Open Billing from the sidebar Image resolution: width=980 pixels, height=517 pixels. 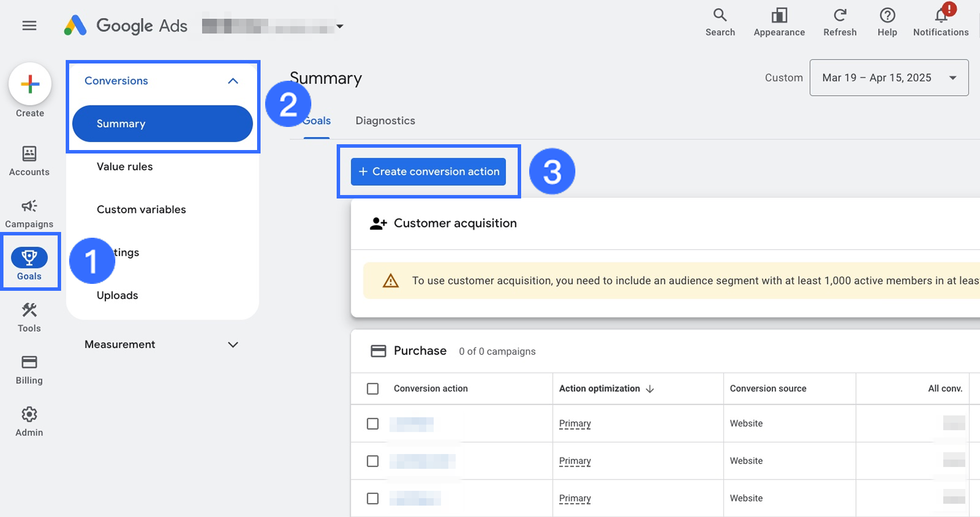[29, 369]
